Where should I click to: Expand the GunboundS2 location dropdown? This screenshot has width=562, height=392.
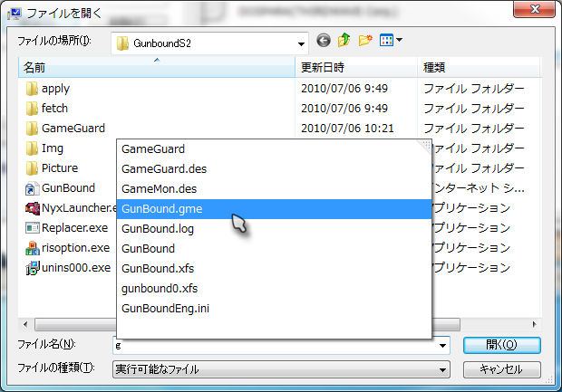coord(301,44)
